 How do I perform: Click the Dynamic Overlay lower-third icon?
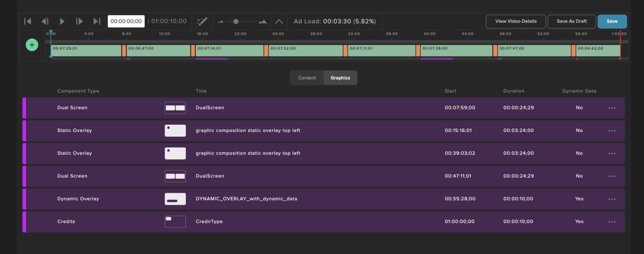pyautogui.click(x=175, y=199)
